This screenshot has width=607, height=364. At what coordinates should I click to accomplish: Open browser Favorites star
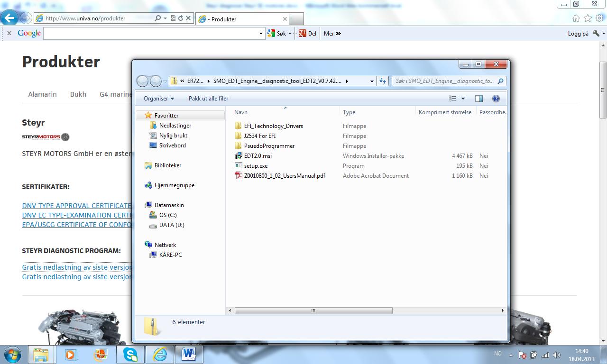tap(588, 18)
